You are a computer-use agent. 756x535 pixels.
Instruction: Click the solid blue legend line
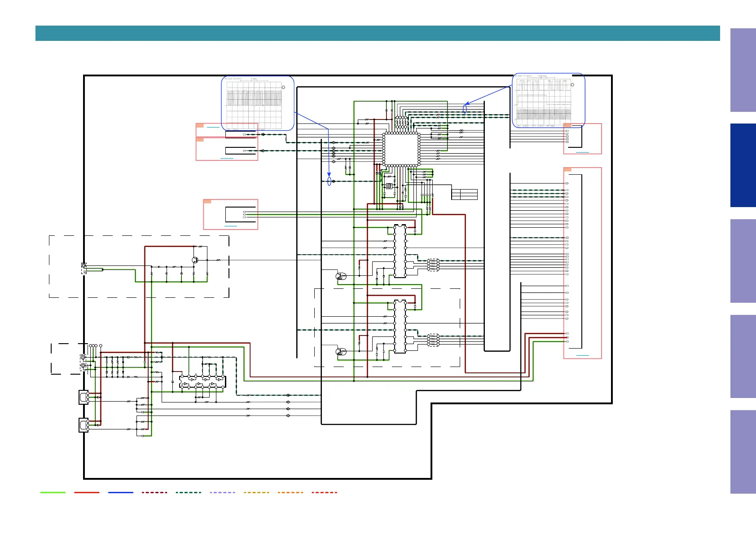pyautogui.click(x=121, y=492)
